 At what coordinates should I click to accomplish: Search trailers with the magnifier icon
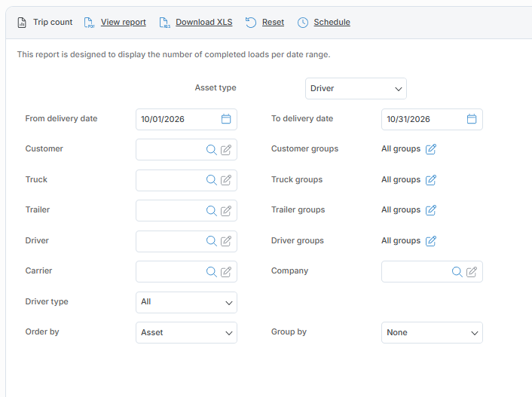[212, 211]
